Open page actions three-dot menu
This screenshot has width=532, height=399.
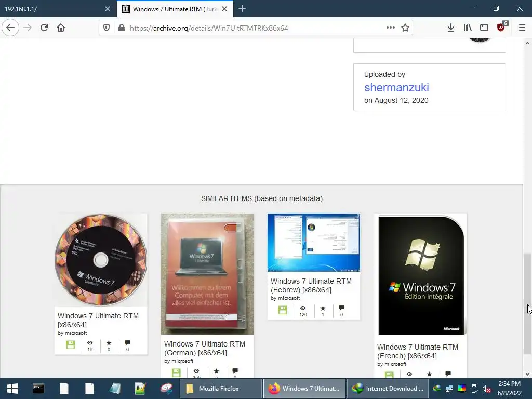pos(391,28)
